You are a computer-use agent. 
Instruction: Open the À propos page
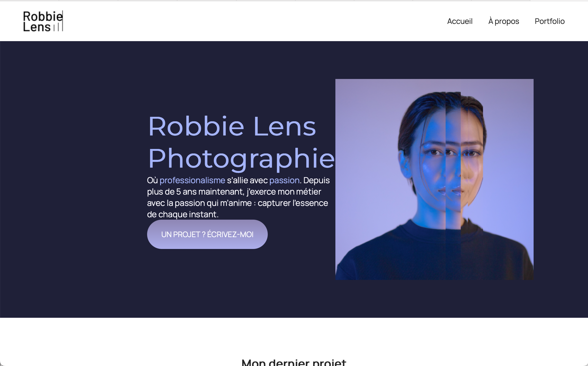[x=504, y=21]
